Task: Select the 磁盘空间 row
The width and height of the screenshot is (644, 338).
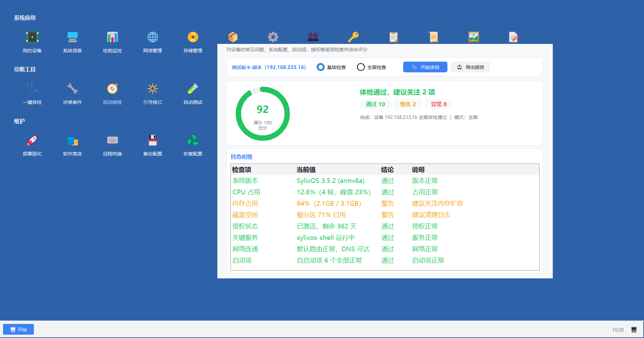Action: 385,215
